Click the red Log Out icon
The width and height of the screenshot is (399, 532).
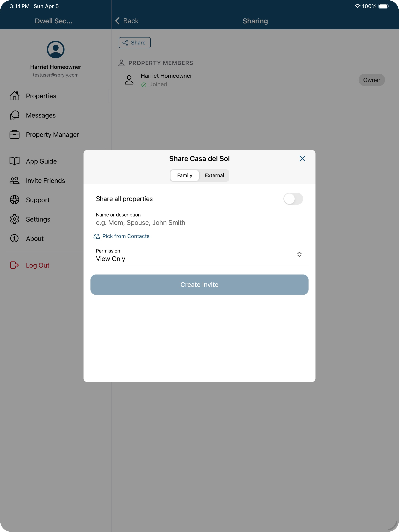tap(14, 265)
